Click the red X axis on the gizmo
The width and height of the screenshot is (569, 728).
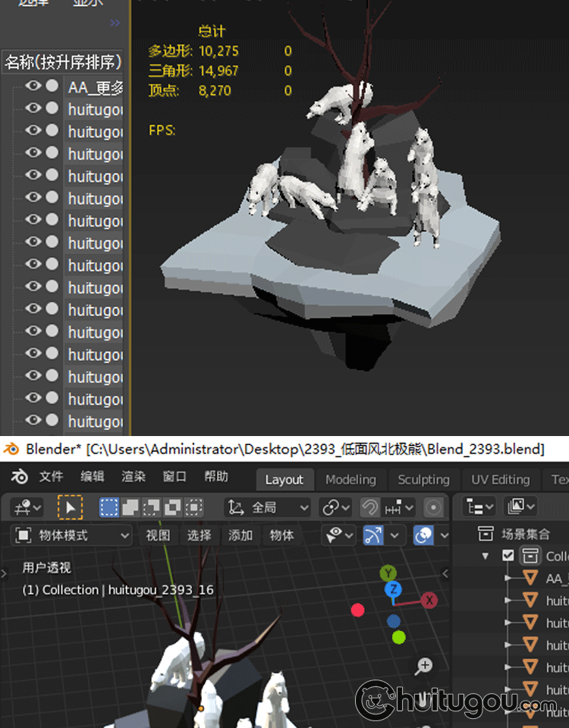[x=429, y=601]
